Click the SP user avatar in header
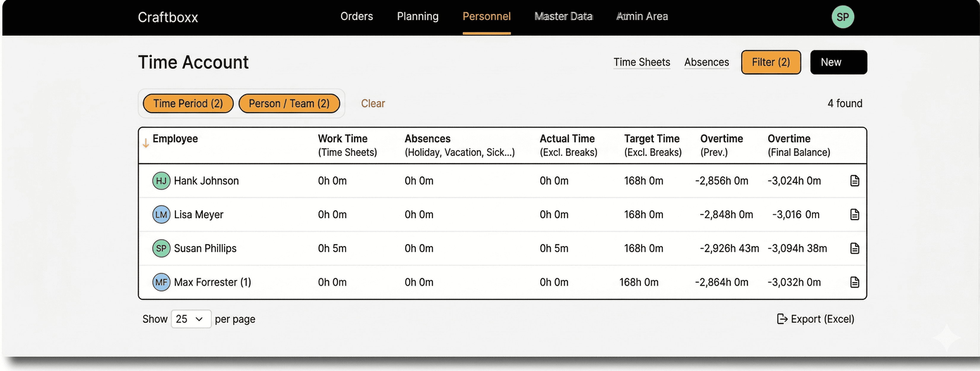This screenshot has height=371, width=980. pos(842,17)
